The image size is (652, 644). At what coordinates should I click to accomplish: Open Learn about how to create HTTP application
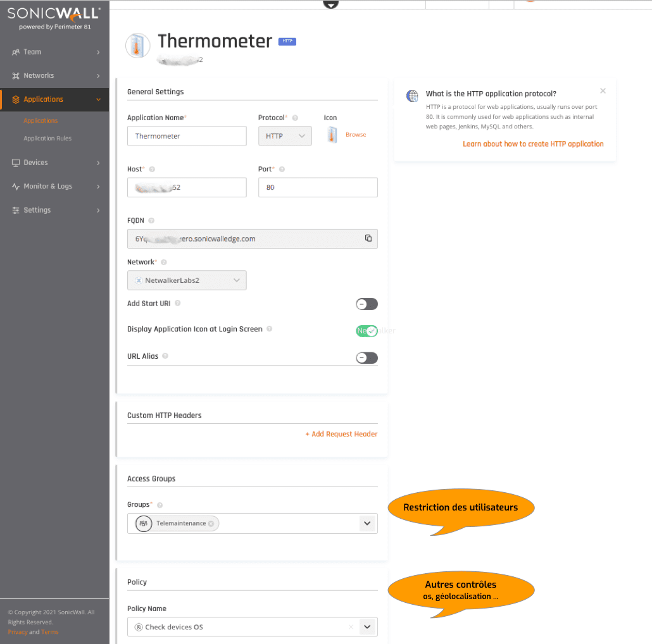pos(533,144)
